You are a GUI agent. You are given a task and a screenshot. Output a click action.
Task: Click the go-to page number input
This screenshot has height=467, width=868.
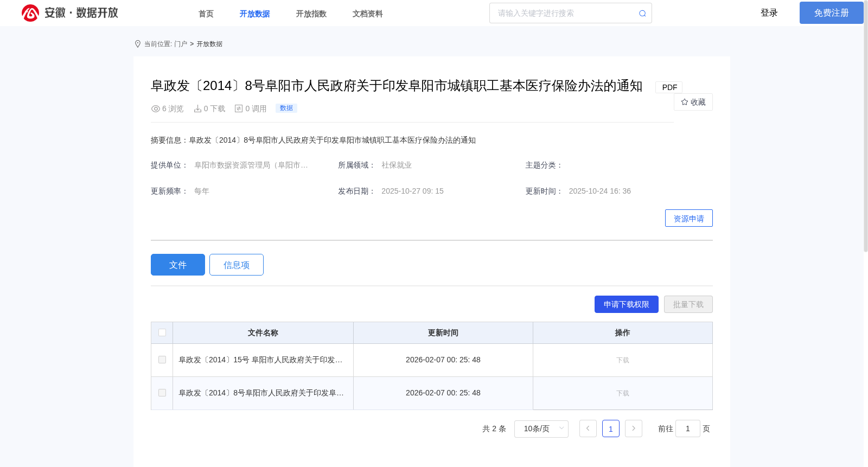pyautogui.click(x=688, y=428)
